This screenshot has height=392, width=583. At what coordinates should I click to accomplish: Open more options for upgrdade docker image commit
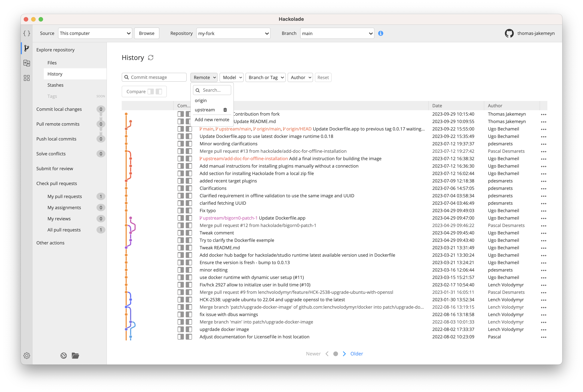pyautogui.click(x=543, y=329)
